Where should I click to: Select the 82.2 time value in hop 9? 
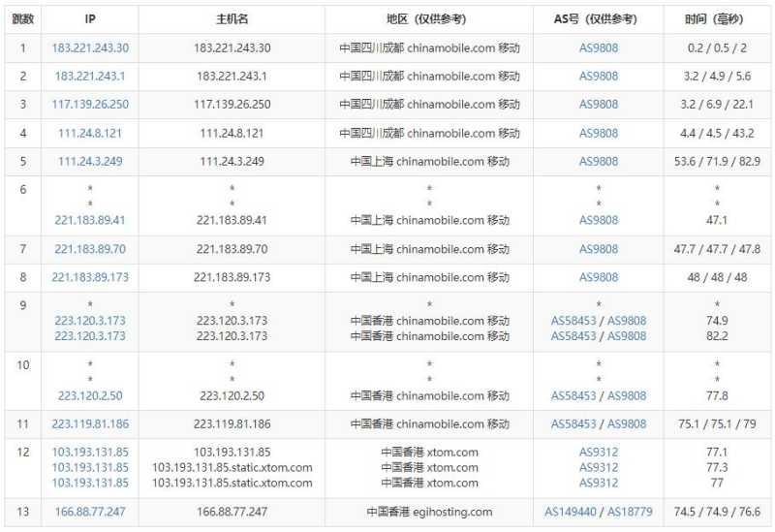[x=717, y=335]
